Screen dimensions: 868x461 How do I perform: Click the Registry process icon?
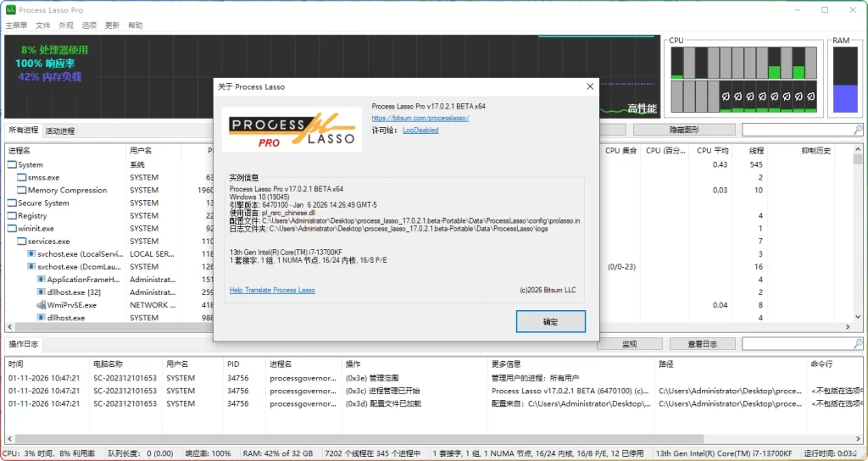[12, 215]
